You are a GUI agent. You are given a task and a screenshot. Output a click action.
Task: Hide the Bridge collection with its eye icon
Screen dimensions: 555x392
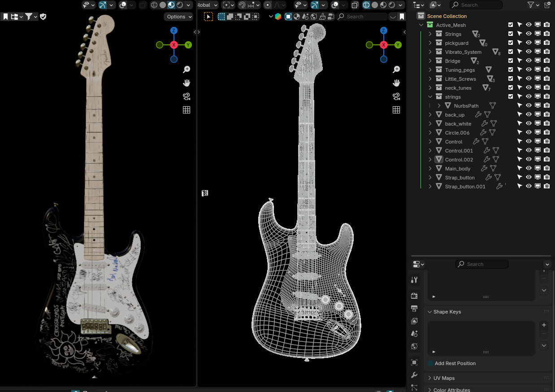point(529,61)
